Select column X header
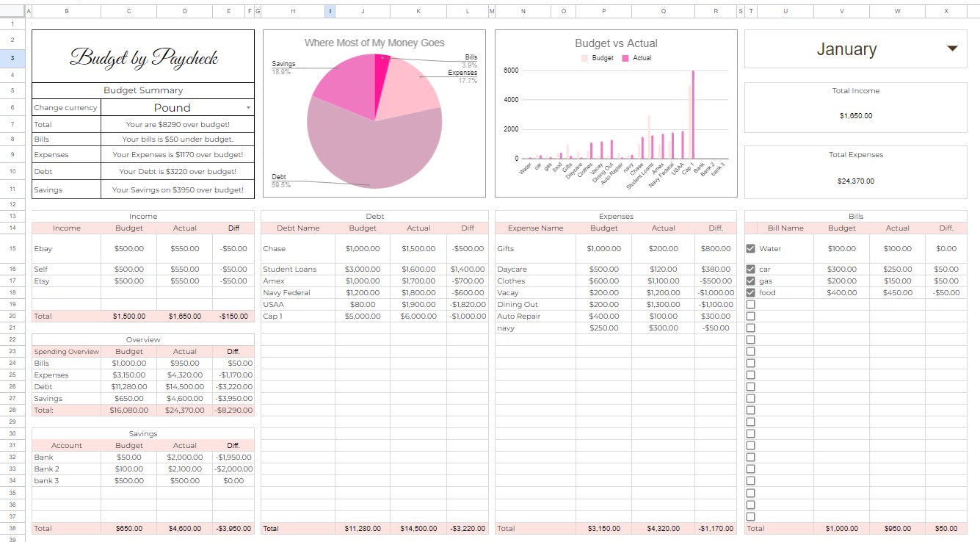Image resolution: width=980 pixels, height=542 pixels. click(946, 11)
